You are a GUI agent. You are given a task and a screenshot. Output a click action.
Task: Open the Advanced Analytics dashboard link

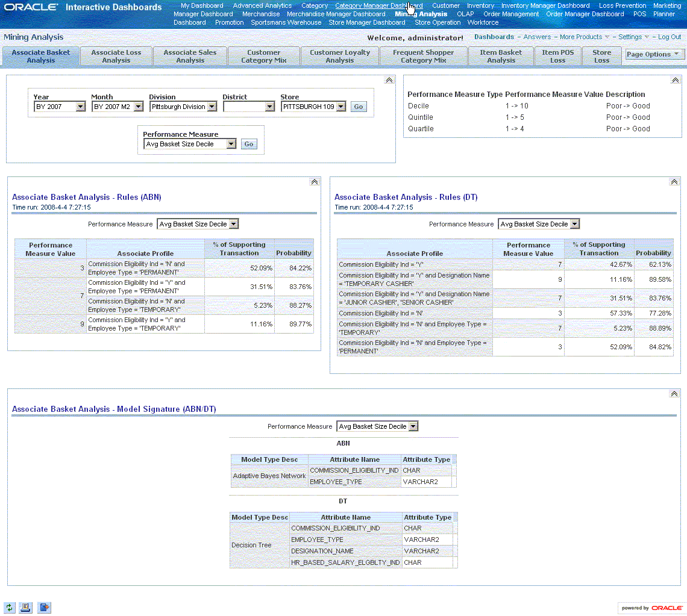tap(262, 5)
